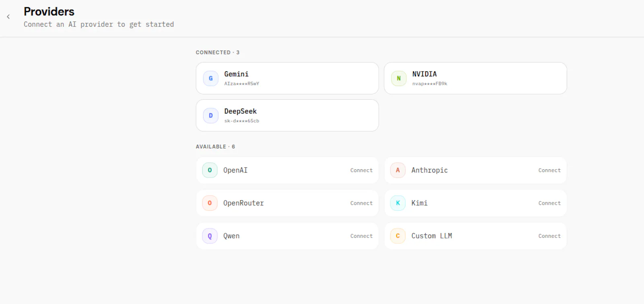Open the connected Gemini provider card
The image size is (644, 304).
[x=287, y=78]
